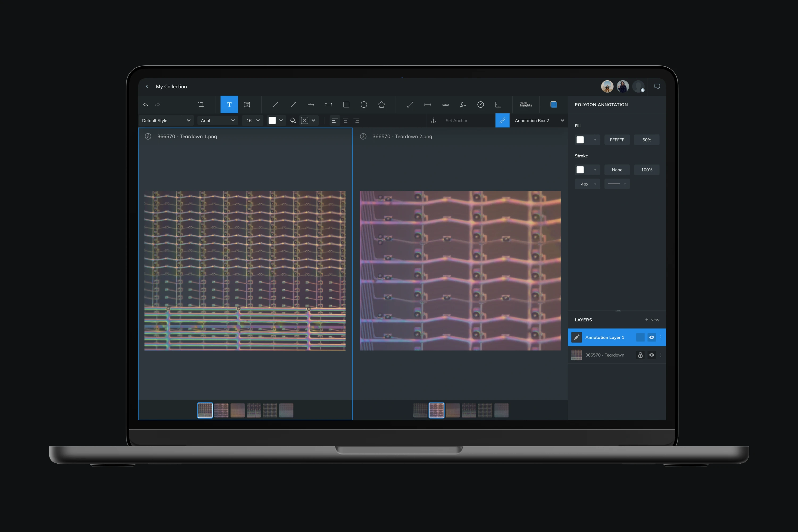
Task: Open the Arial font dropdown
Action: [218, 120]
